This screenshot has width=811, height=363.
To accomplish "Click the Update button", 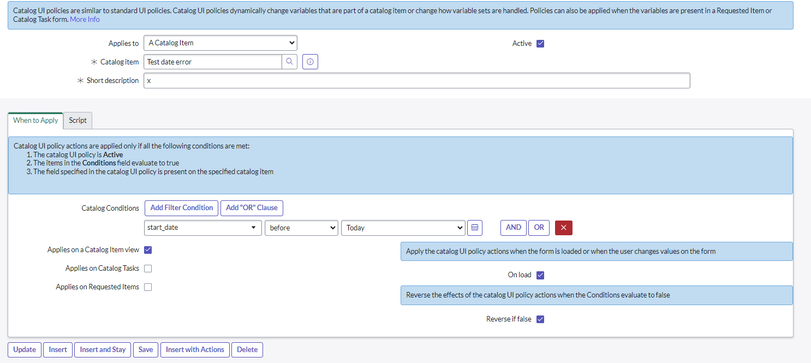I will (x=24, y=350).
